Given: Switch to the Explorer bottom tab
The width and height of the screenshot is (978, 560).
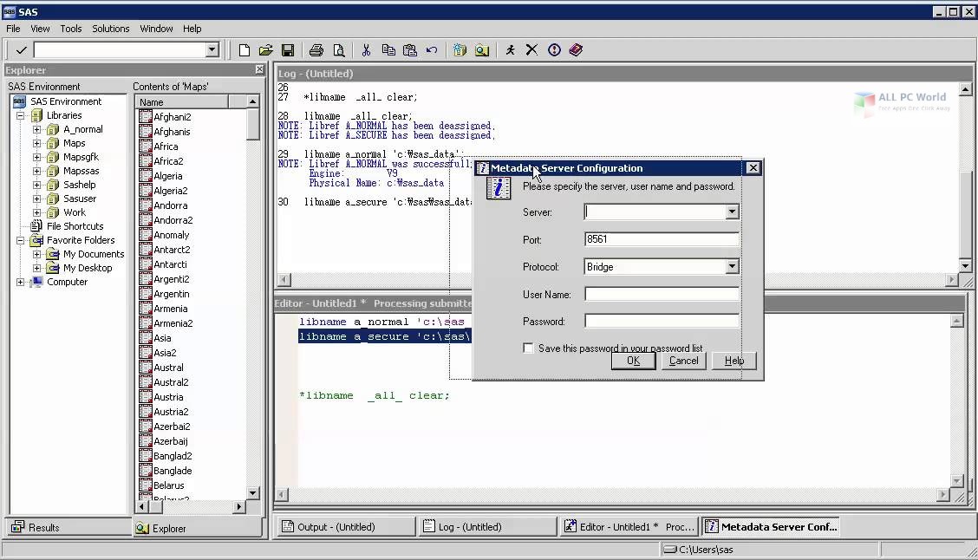Looking at the screenshot, I should pos(197,528).
